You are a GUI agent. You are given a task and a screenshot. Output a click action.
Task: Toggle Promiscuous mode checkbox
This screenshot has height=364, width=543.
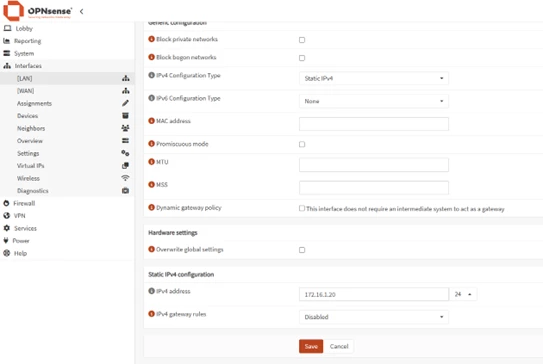pyautogui.click(x=302, y=144)
